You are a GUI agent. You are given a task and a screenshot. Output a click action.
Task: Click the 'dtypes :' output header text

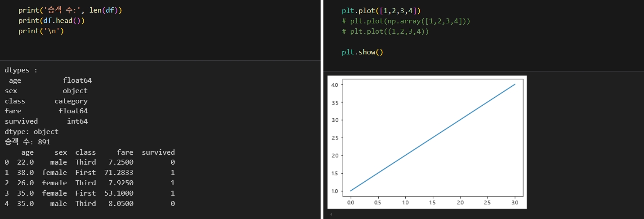click(21, 70)
